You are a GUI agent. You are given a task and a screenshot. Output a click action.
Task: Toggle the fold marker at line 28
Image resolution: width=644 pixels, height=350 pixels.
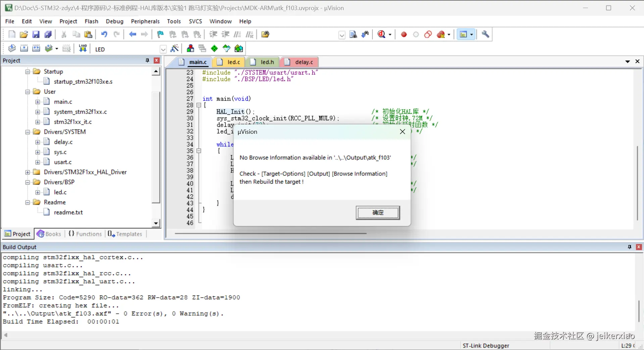(199, 105)
